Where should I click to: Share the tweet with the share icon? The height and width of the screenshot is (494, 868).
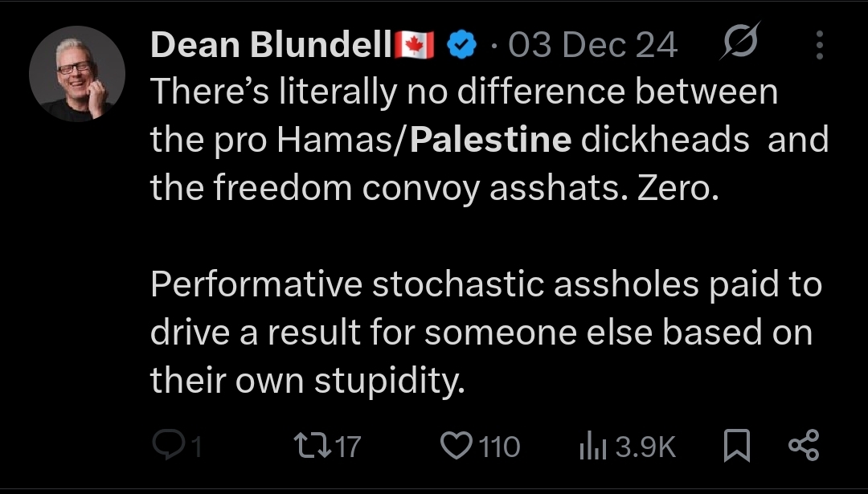coord(803,446)
